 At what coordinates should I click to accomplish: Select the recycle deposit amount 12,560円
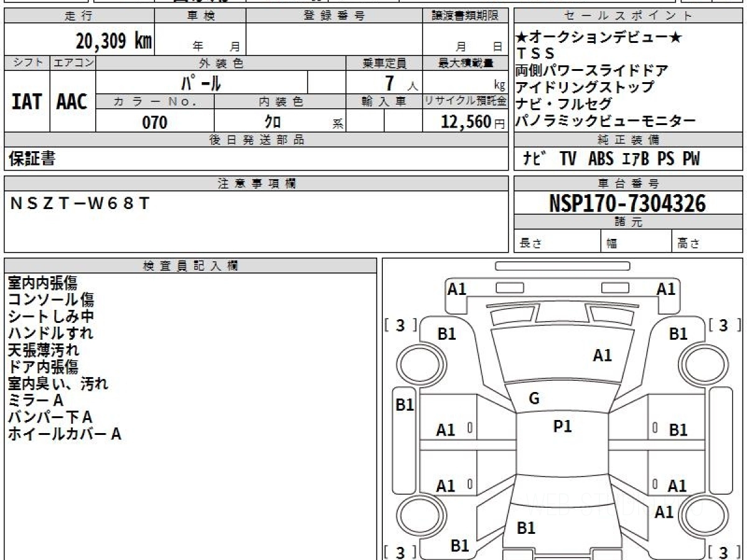pos(473,122)
